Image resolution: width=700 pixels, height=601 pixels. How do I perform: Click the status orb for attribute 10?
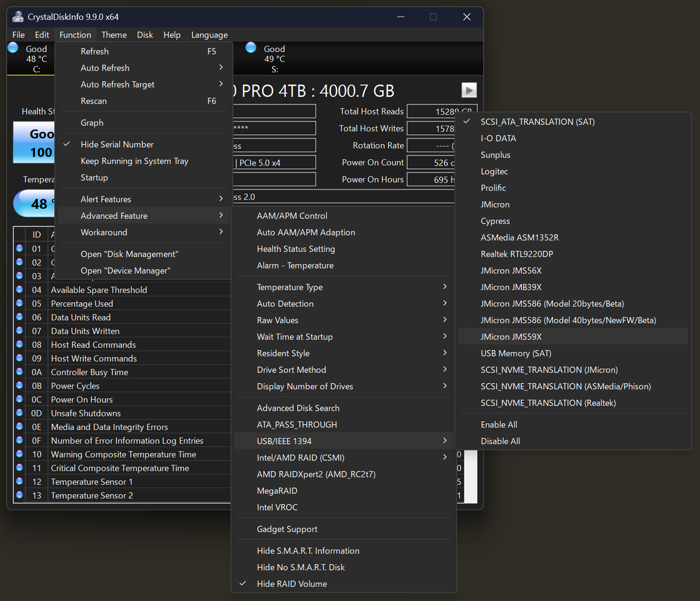click(x=19, y=454)
